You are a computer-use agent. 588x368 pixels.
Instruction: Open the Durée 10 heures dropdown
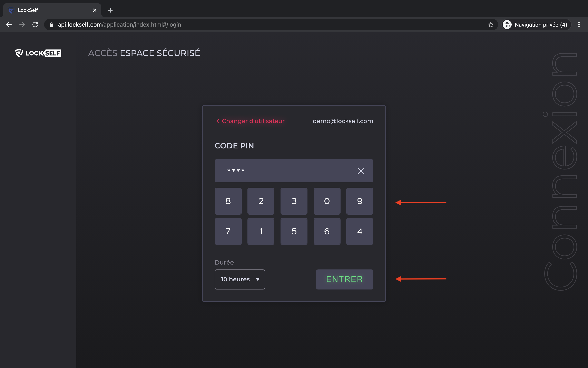tap(240, 279)
